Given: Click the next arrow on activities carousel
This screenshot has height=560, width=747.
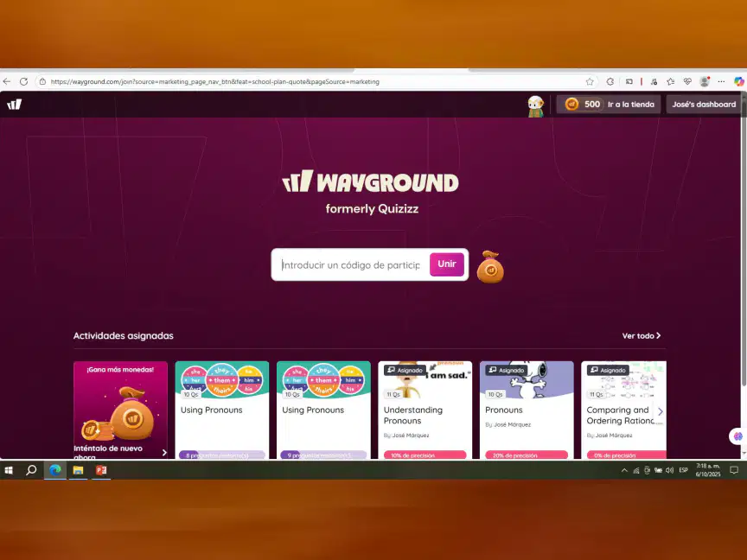Looking at the screenshot, I should [x=661, y=411].
